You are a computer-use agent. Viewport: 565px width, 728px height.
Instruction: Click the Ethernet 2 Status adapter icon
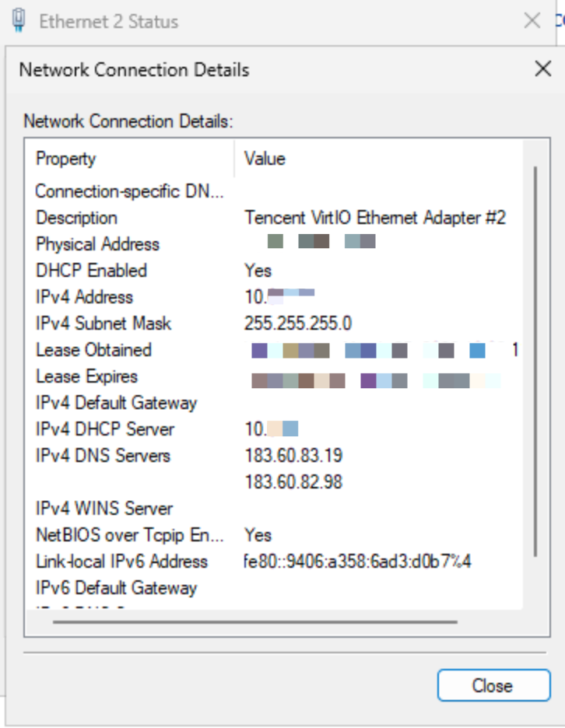[19, 20]
